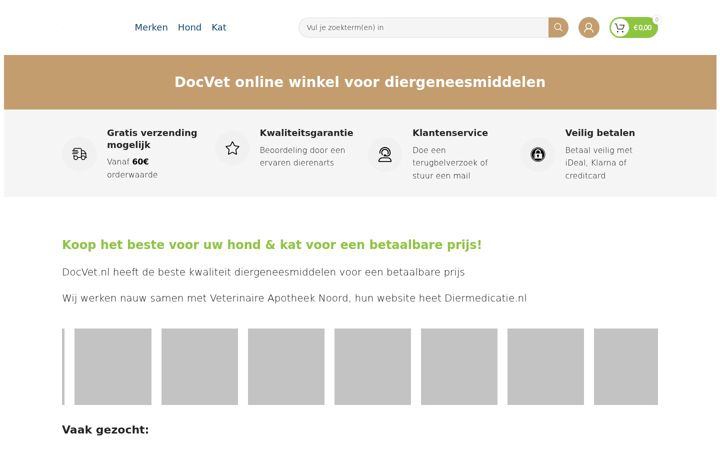Select the fifth product placeholder thumbnail
This screenshot has height=450, width=720.
pyautogui.click(x=459, y=366)
